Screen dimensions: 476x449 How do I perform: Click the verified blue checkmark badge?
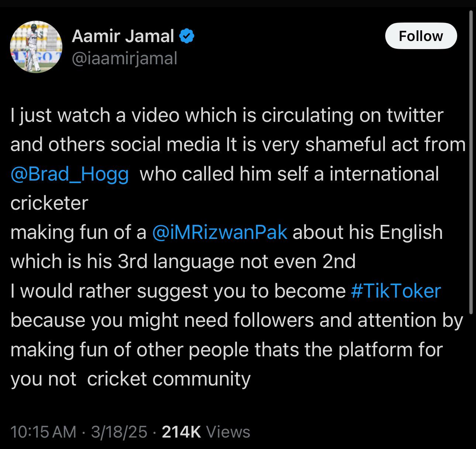187,35
